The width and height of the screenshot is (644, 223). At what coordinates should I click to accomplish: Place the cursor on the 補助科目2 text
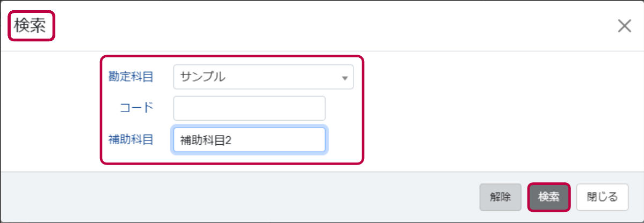tap(206, 140)
